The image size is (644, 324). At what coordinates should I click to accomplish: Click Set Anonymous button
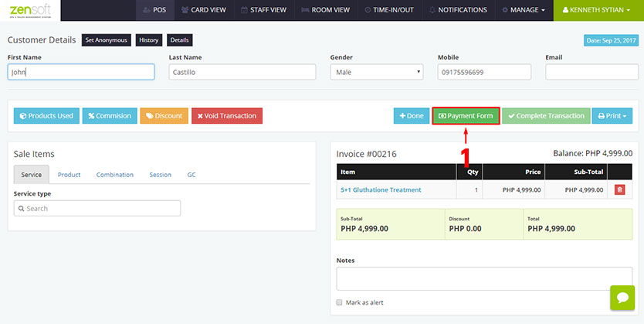tap(107, 40)
